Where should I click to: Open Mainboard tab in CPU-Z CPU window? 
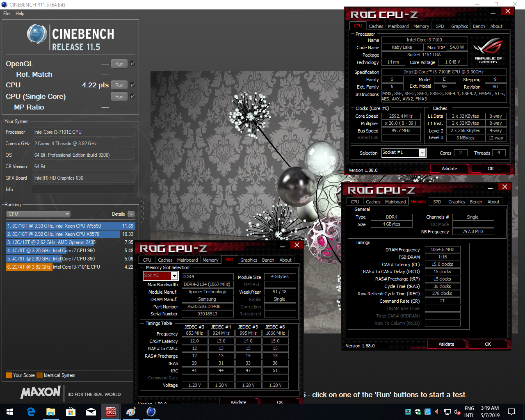398,26
